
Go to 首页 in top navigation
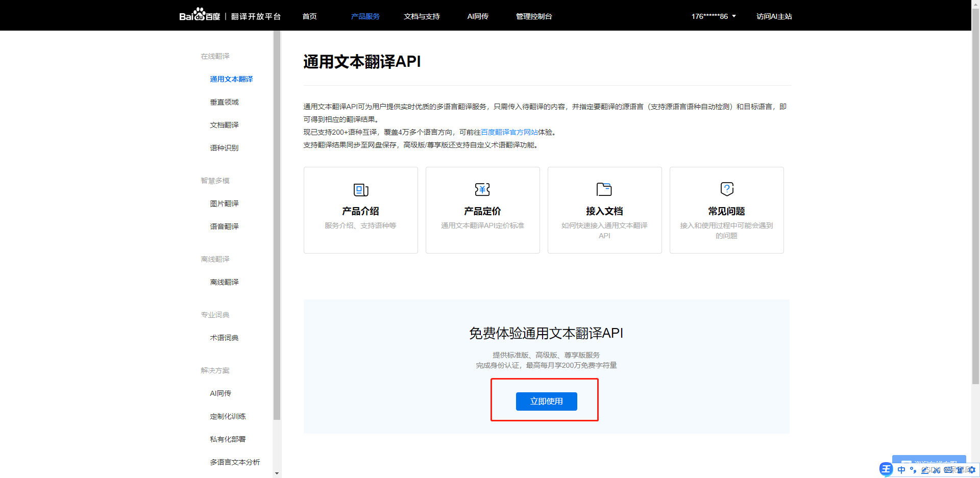pyautogui.click(x=309, y=16)
